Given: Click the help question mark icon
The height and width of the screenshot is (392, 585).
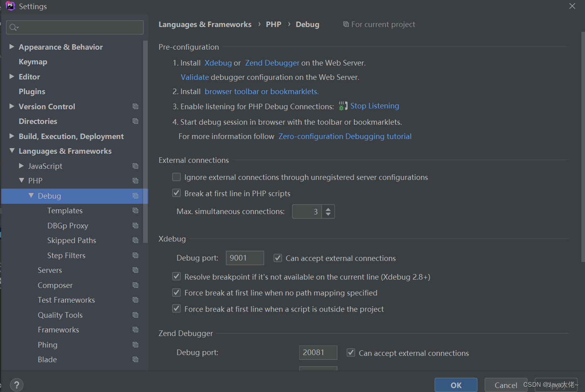Looking at the screenshot, I should point(16,384).
